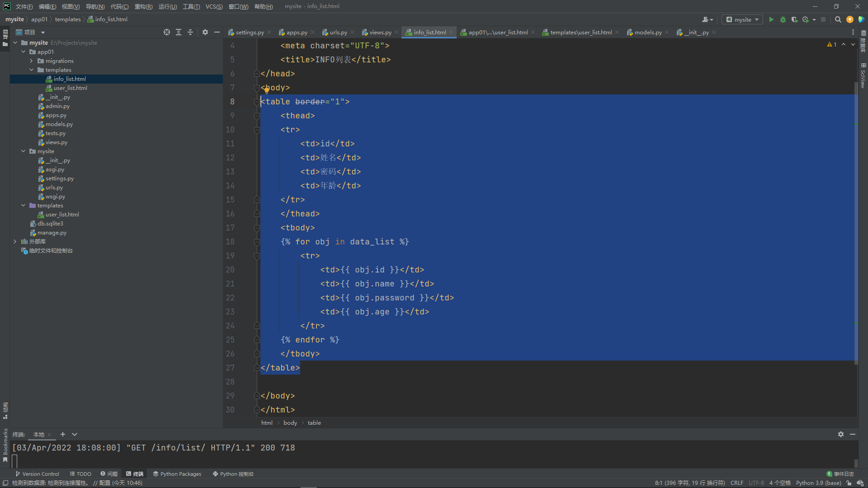Viewport: 868px width, 488px height.
Task: Close the urls.py editor tab
Action: 352,33
